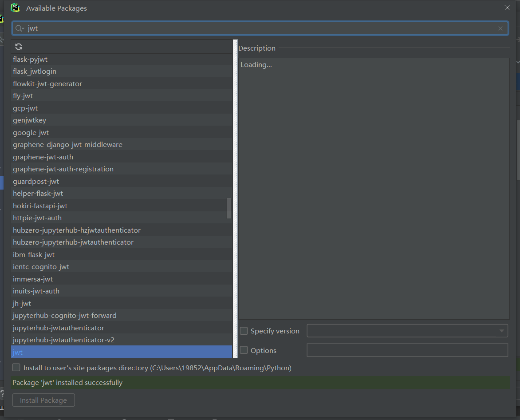The image size is (520, 420).
Task: Close the Available Packages dialog
Action: (x=507, y=8)
